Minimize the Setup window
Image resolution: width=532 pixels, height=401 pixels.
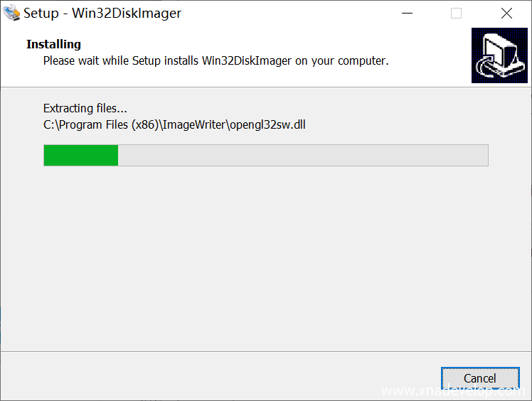(x=407, y=14)
